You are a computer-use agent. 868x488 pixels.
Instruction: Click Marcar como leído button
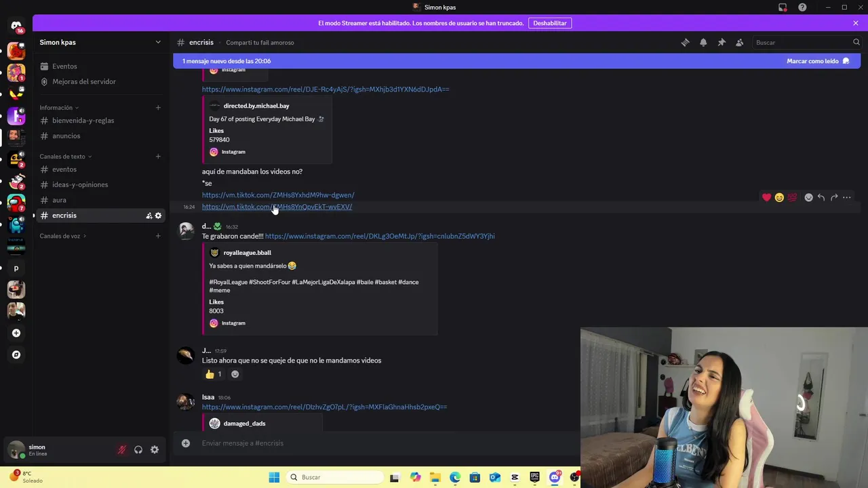coord(818,61)
